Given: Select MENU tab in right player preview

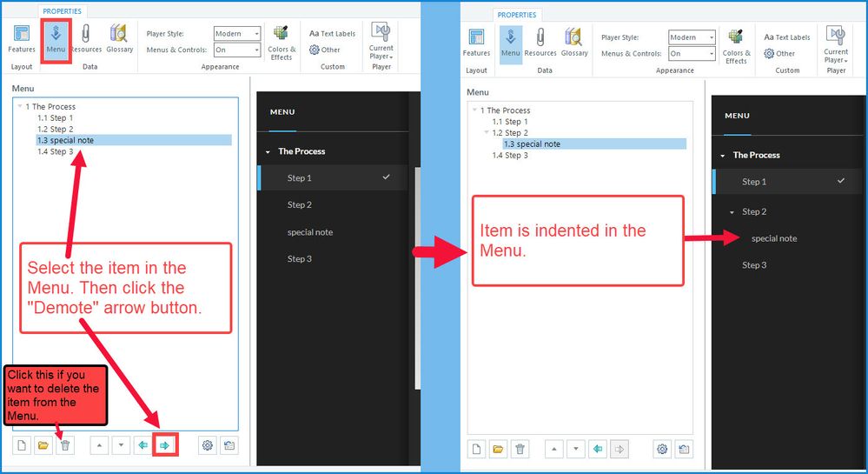Looking at the screenshot, I should (738, 116).
